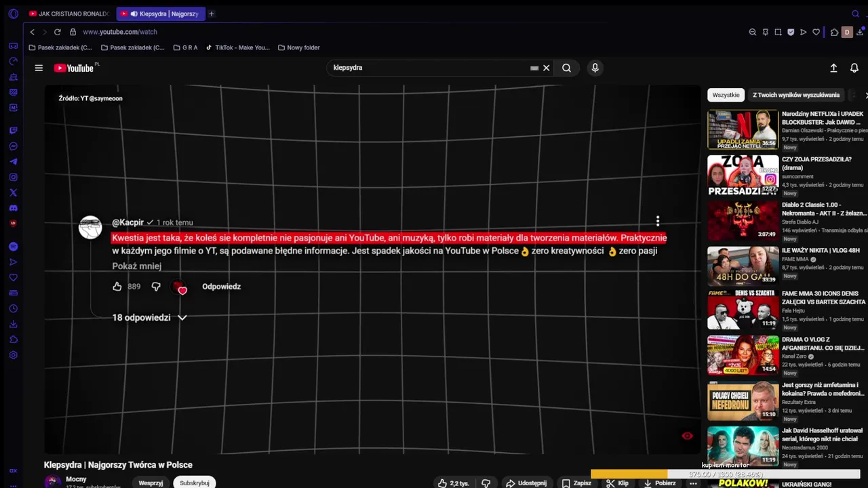Open the first Pasek zakładek bookmarks folder

pyautogui.click(x=60, y=47)
